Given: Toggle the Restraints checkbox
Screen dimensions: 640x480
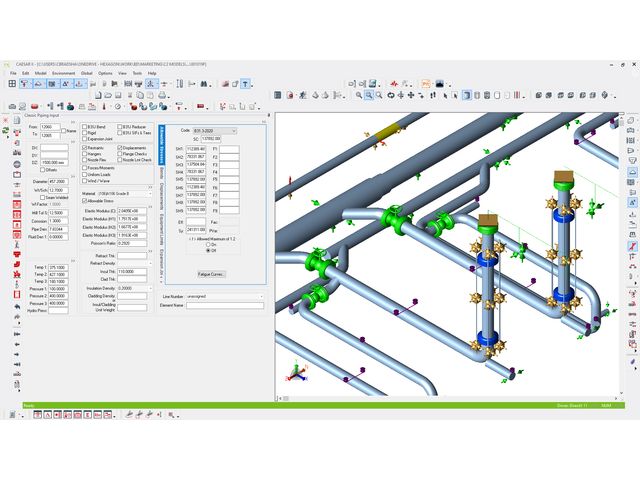Looking at the screenshot, I should click(x=85, y=147).
